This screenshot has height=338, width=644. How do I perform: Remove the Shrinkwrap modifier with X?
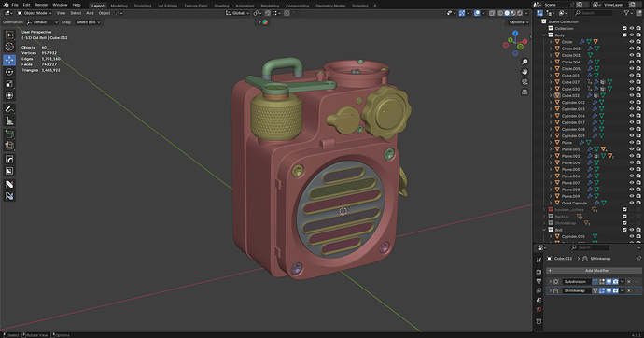coord(629,290)
